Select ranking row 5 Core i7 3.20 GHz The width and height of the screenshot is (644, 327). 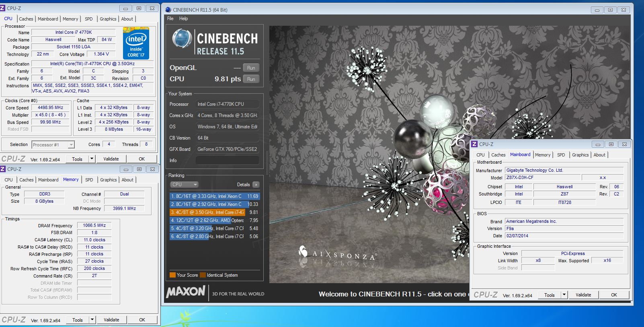pos(215,228)
